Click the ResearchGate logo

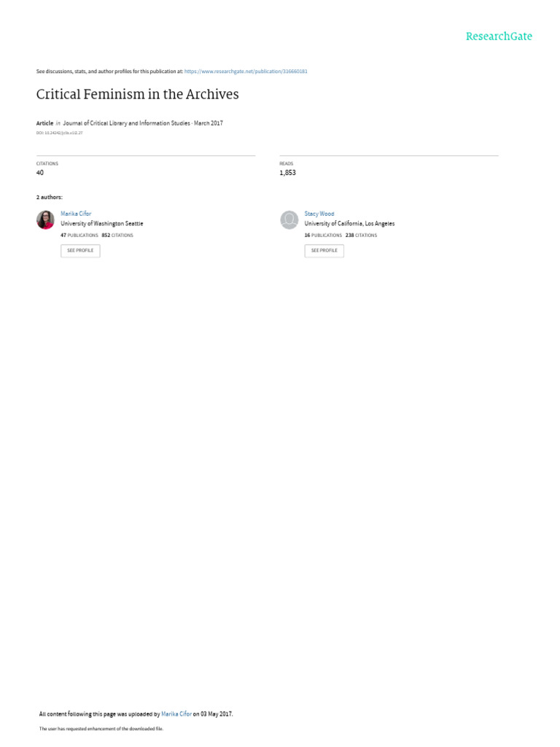[x=499, y=36]
